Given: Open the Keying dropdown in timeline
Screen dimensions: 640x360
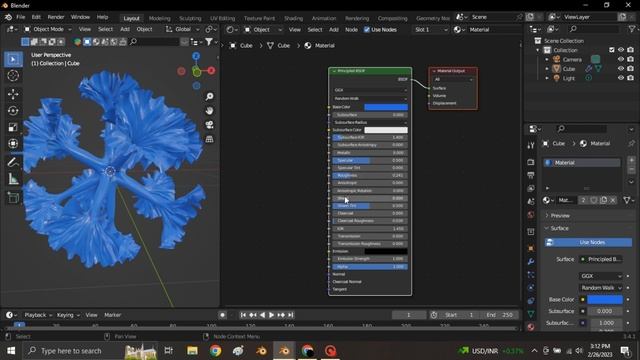Looking at the screenshot, I should 68,315.
